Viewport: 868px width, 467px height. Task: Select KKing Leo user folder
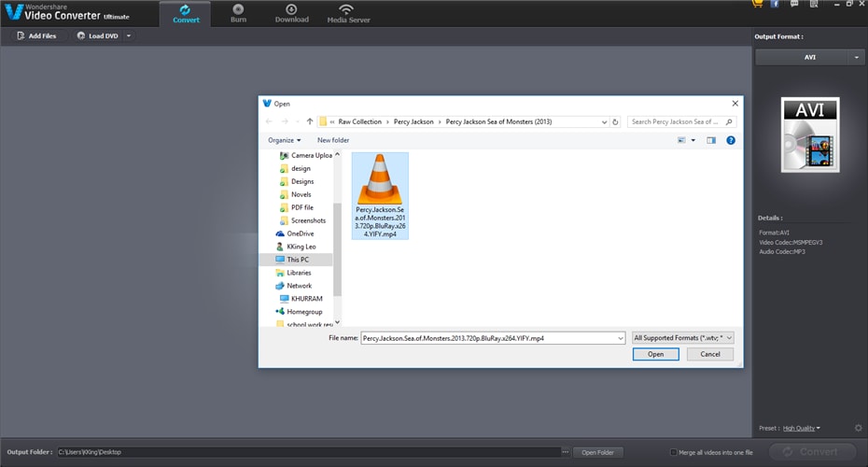point(296,247)
